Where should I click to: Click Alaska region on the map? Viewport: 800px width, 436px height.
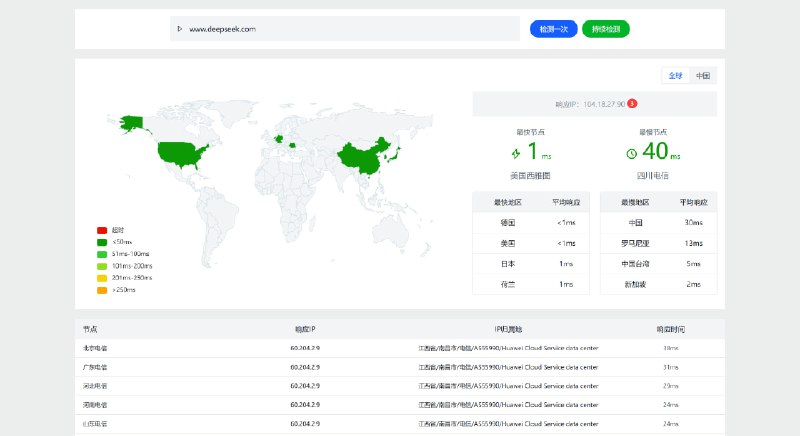click(132, 122)
